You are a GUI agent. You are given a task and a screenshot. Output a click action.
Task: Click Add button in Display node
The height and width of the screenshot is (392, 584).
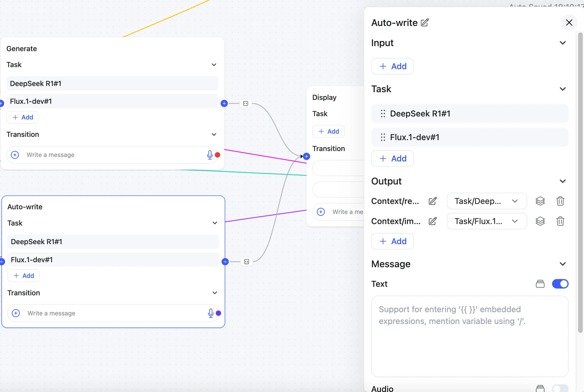328,131
